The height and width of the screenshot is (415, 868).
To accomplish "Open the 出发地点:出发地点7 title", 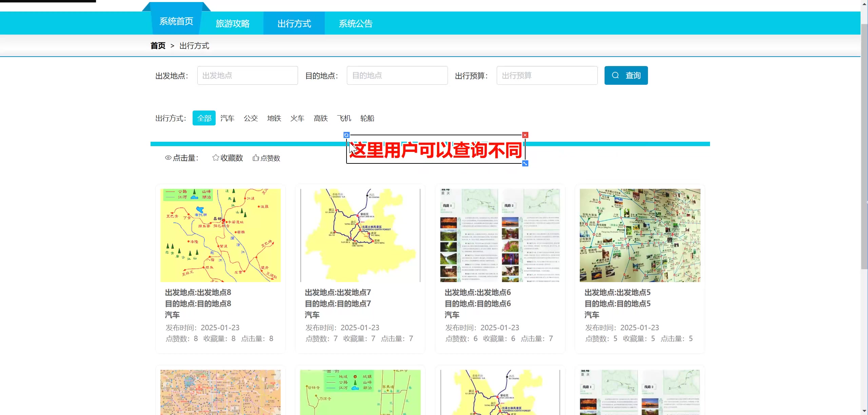I will pos(338,292).
